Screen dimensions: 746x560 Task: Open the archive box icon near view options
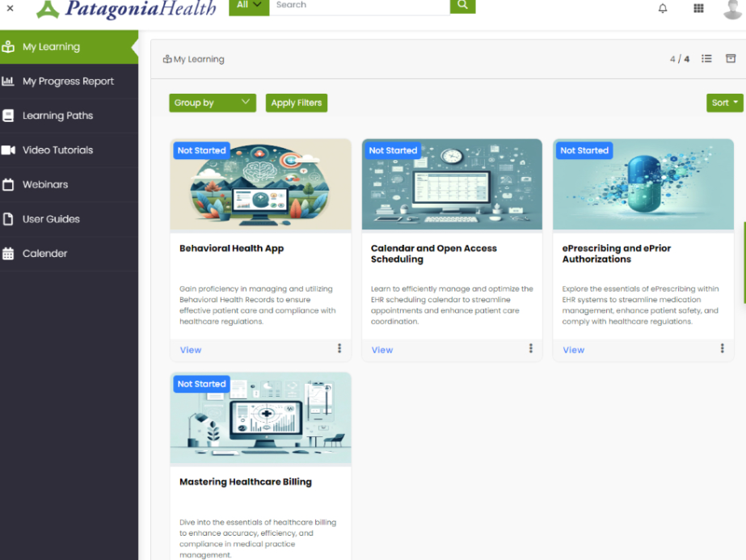[731, 58]
